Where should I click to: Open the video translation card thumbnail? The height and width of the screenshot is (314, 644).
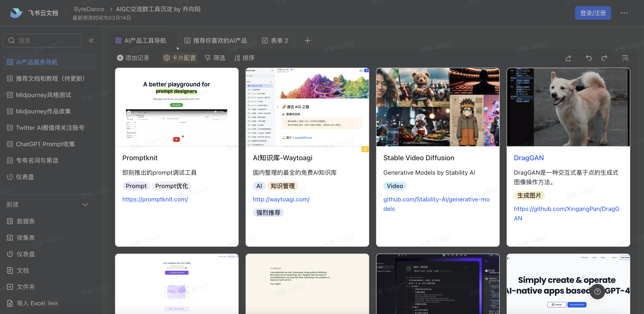tap(177, 284)
